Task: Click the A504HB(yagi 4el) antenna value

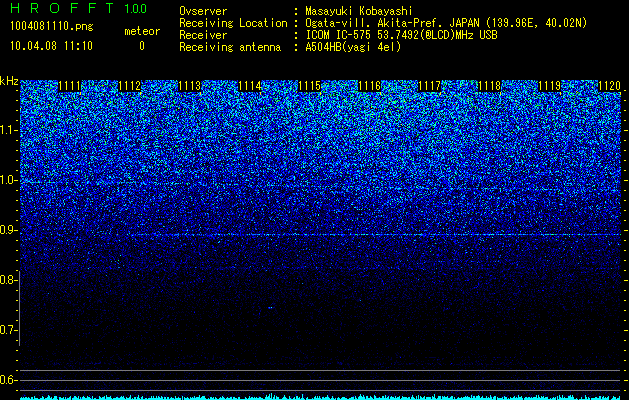Action: [353, 47]
